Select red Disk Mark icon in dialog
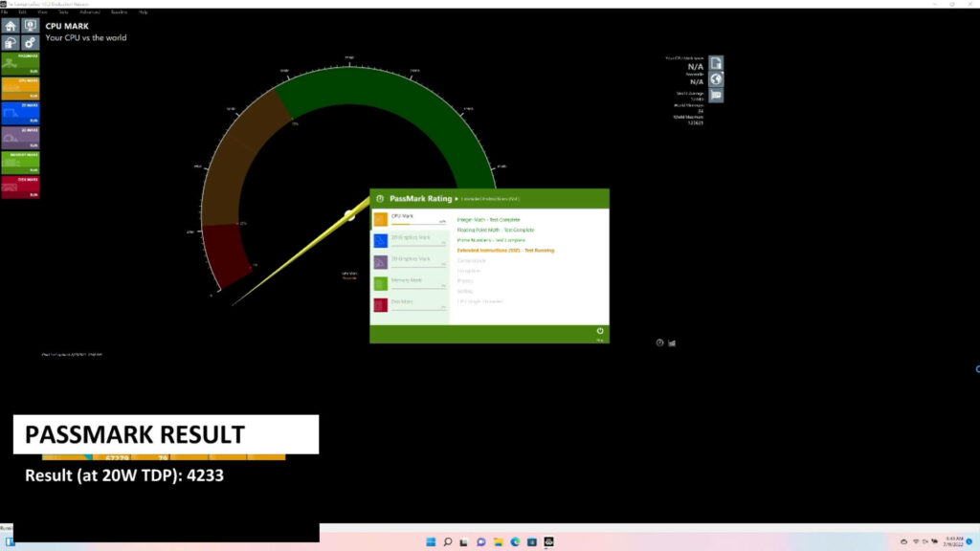Viewport: 980px width, 551px height. pyautogui.click(x=381, y=305)
